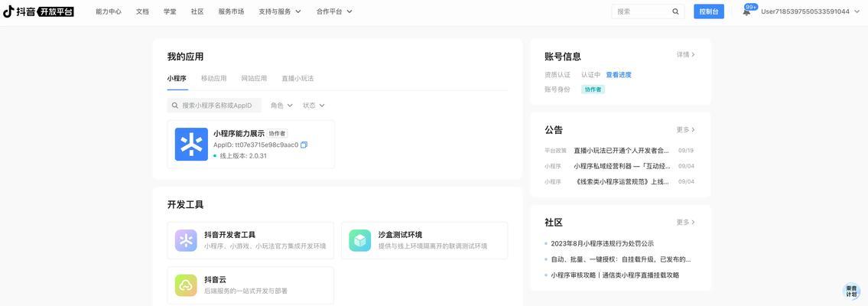Click the 协作者 tag beside app name
The height and width of the screenshot is (306, 868).
[278, 133]
